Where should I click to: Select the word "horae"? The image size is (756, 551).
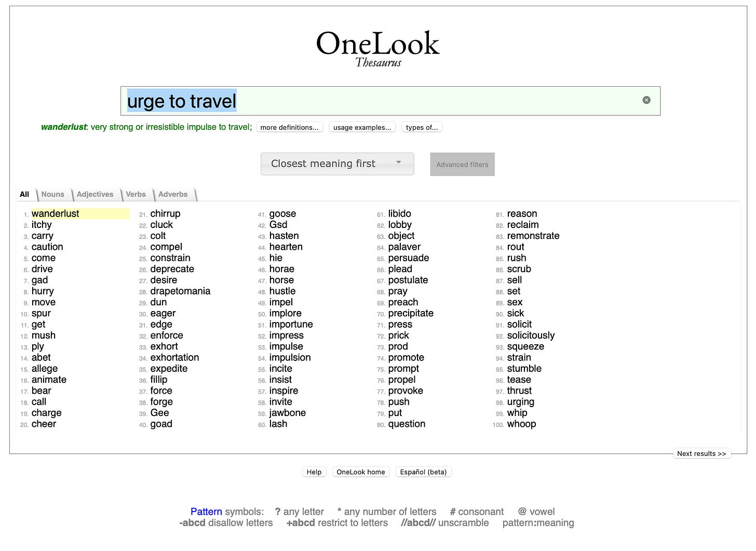coord(281,269)
